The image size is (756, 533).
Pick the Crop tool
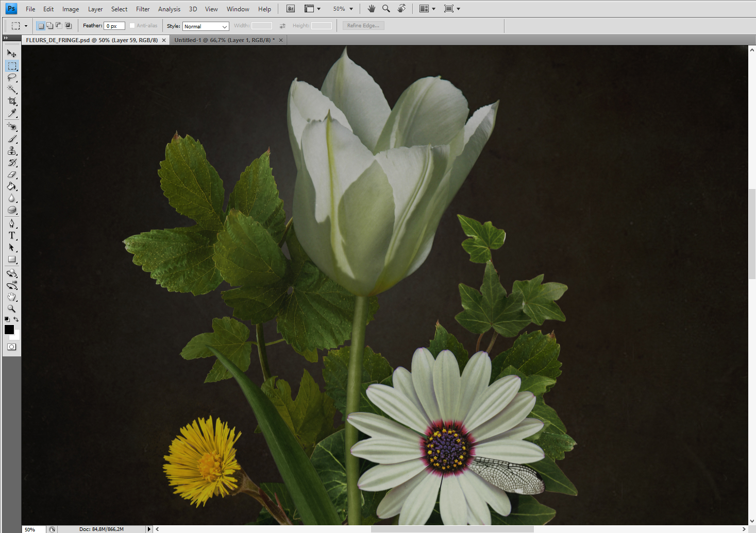(12, 101)
